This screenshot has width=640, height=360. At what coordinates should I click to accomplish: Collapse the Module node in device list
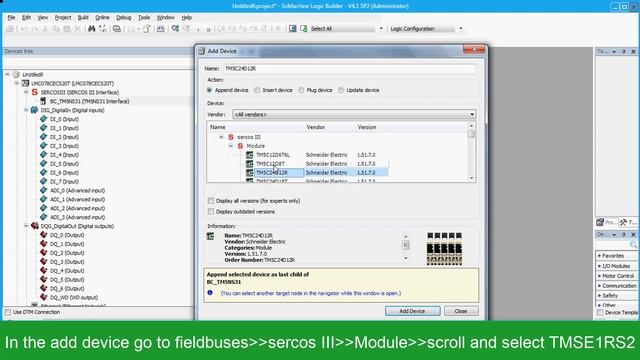[x=231, y=146]
